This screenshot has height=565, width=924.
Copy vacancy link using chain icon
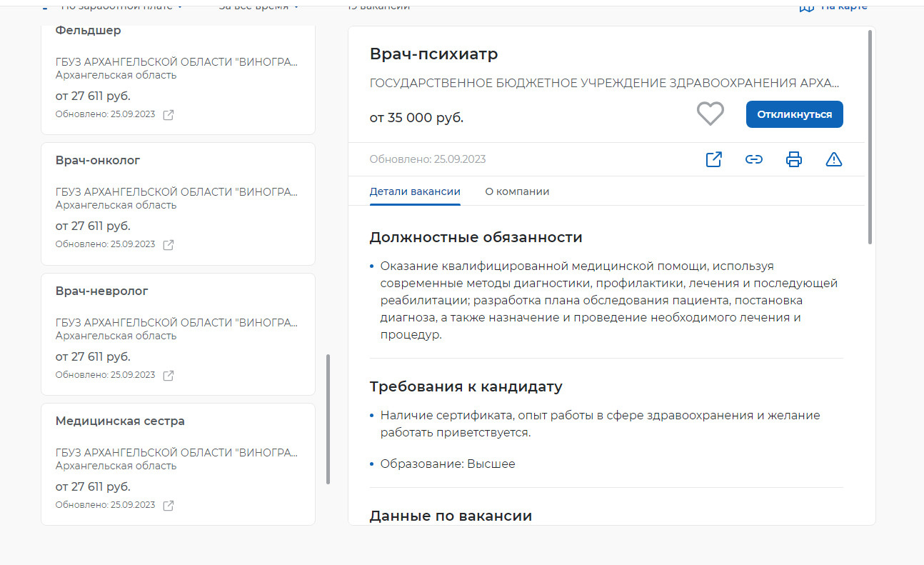click(x=754, y=159)
